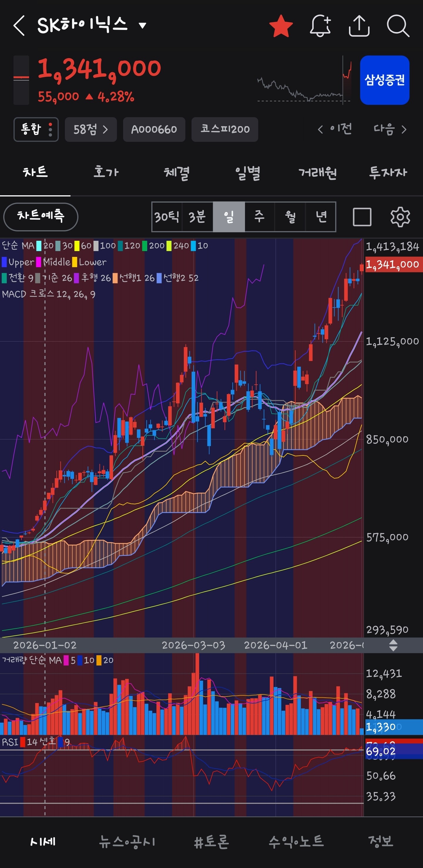The height and width of the screenshot is (868, 423).
Task: Switch to the 체결 tab
Action: coord(177,173)
